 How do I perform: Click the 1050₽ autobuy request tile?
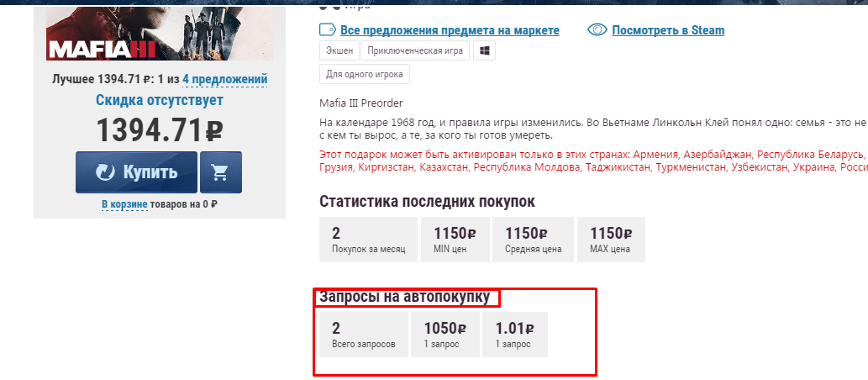445,335
